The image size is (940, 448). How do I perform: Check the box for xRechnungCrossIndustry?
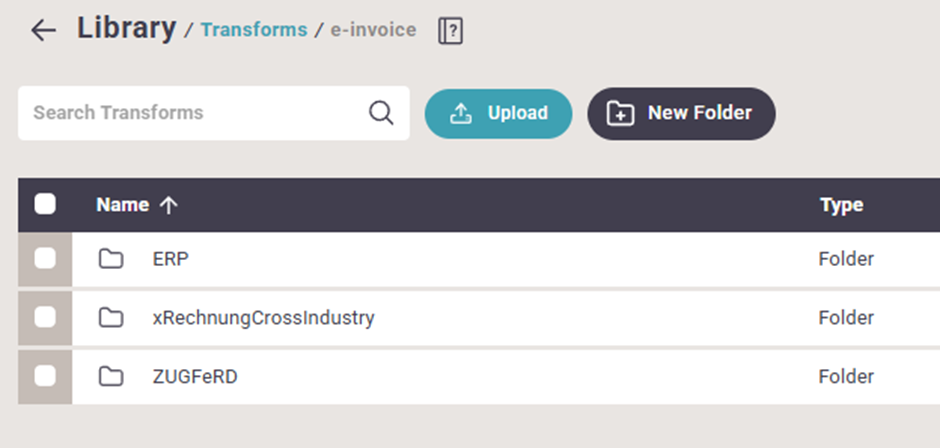(x=45, y=318)
